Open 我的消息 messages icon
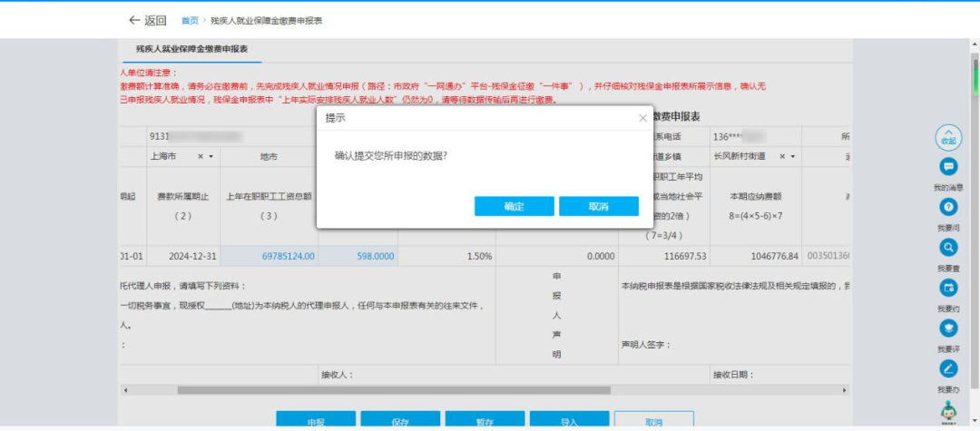 coord(948,166)
